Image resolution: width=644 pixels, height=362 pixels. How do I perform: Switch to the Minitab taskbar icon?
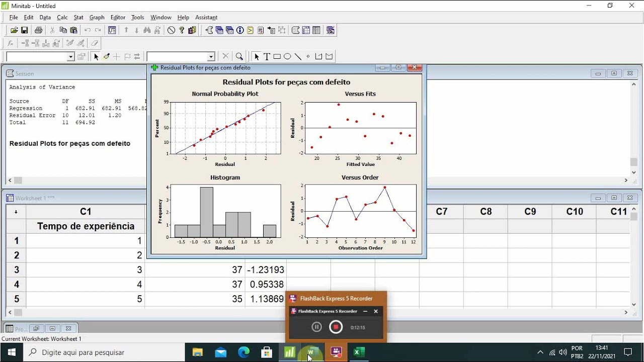point(290,352)
